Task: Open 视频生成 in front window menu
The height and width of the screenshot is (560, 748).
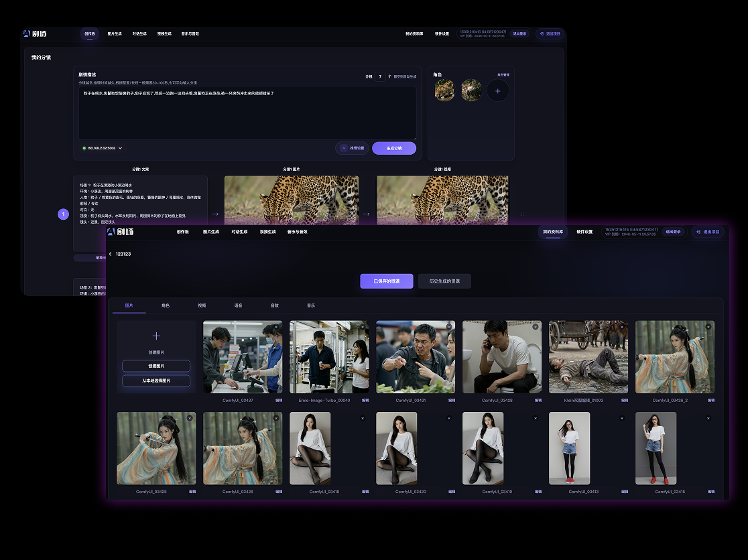Action: [267, 232]
